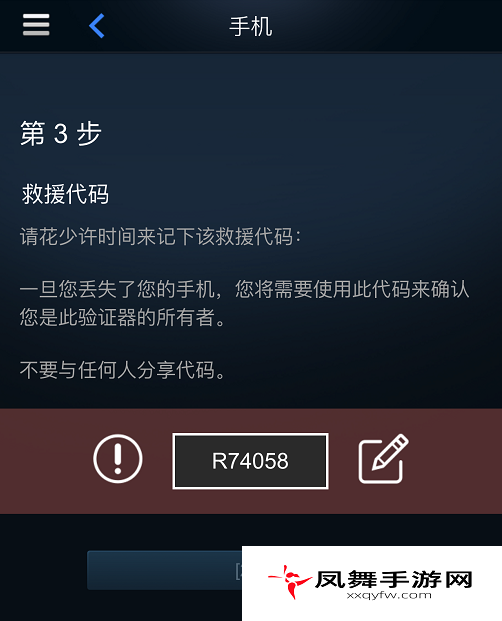Click the red bird watermark logo
This screenshot has width=502, height=621.
289,581
